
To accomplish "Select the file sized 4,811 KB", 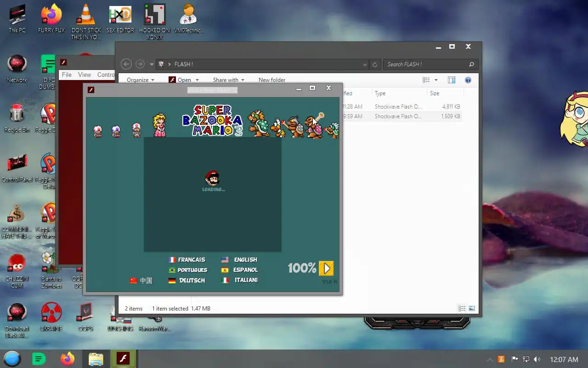I will (x=401, y=107).
